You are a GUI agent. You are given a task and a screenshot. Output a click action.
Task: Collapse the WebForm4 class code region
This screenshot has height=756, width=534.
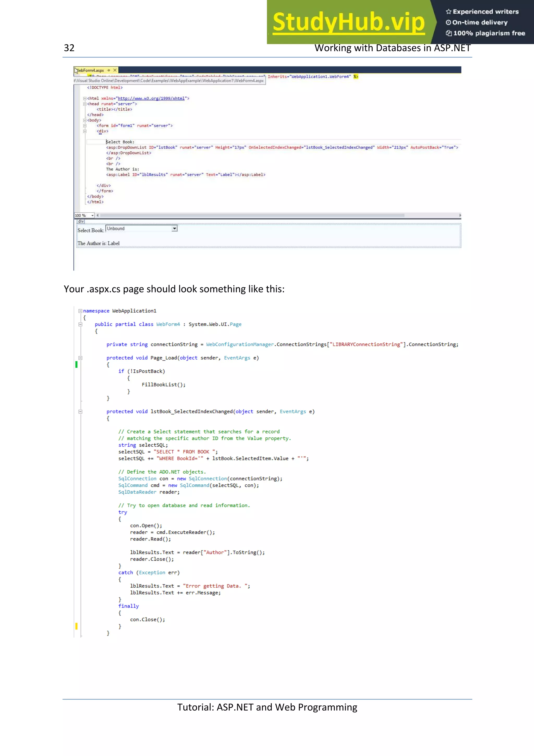click(x=80, y=324)
